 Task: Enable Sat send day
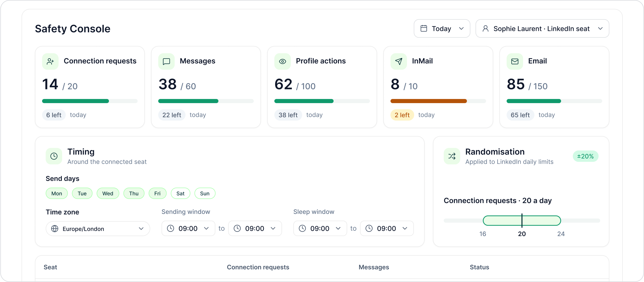tap(180, 193)
